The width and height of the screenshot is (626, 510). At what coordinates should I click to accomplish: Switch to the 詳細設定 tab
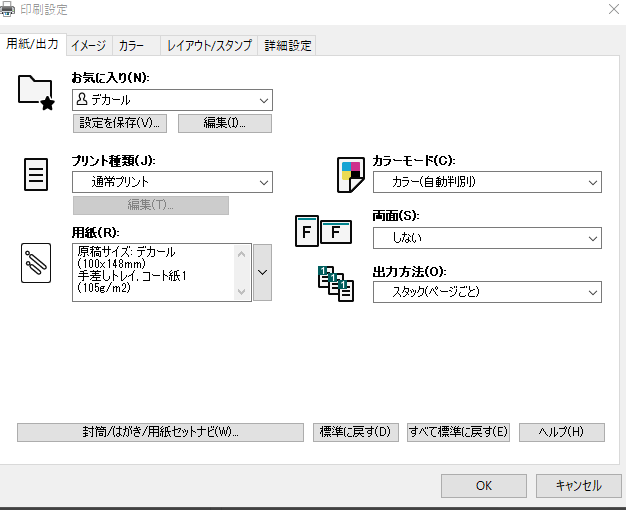(x=287, y=46)
